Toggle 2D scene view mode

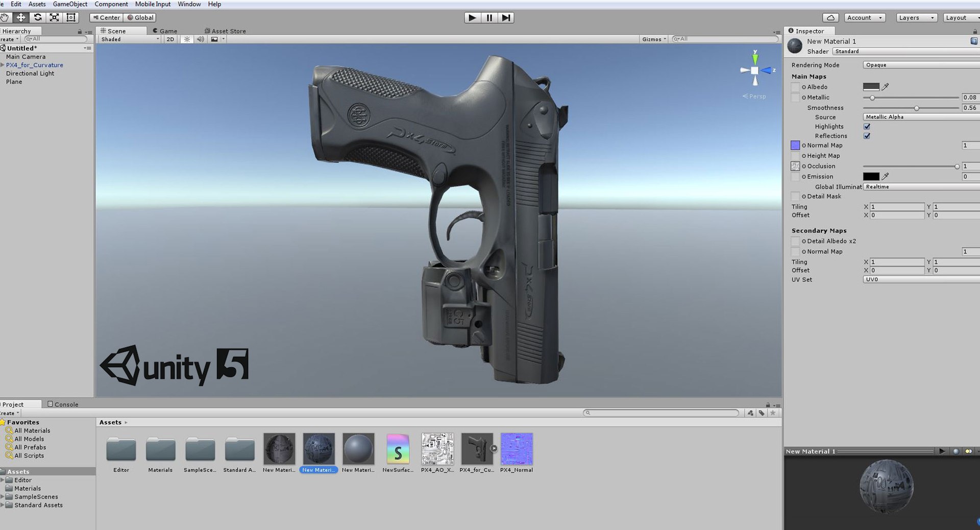click(x=170, y=39)
